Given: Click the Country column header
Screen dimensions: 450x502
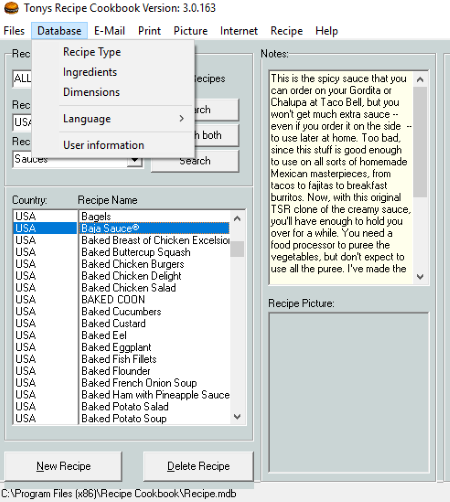Looking at the screenshot, I should [x=30, y=200].
